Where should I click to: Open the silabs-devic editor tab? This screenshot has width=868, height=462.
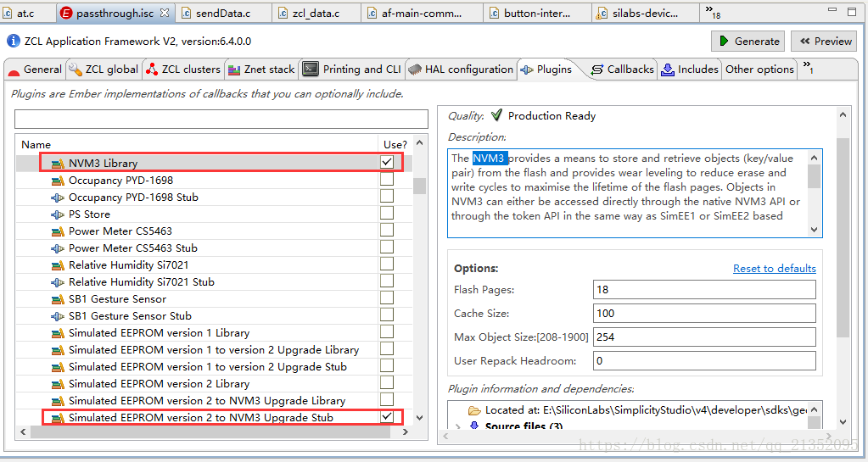645,14
